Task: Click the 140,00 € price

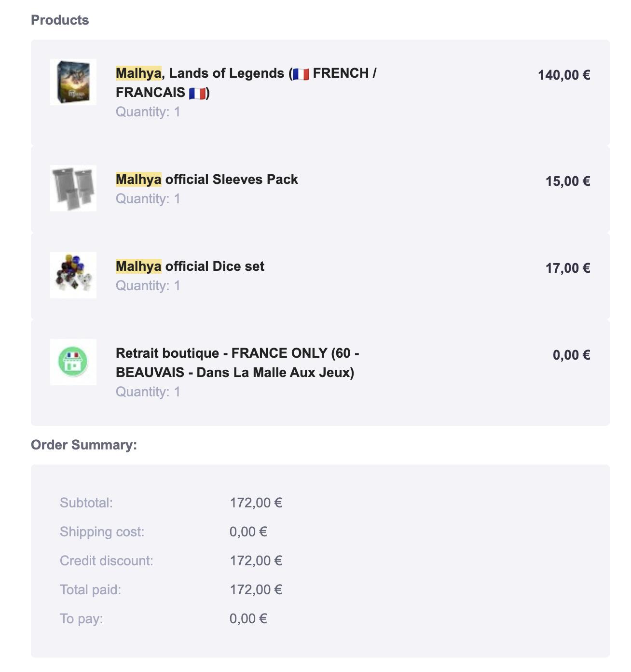Action: [x=564, y=75]
